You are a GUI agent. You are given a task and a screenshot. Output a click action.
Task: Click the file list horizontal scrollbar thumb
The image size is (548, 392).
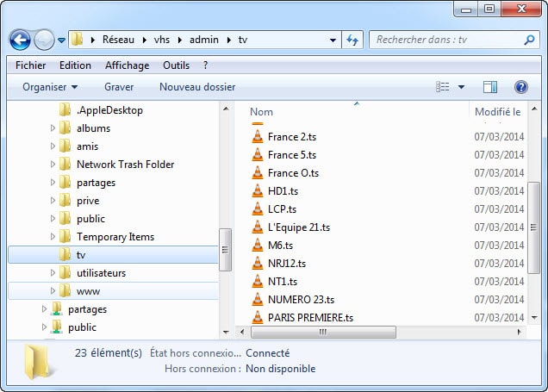click(x=323, y=332)
